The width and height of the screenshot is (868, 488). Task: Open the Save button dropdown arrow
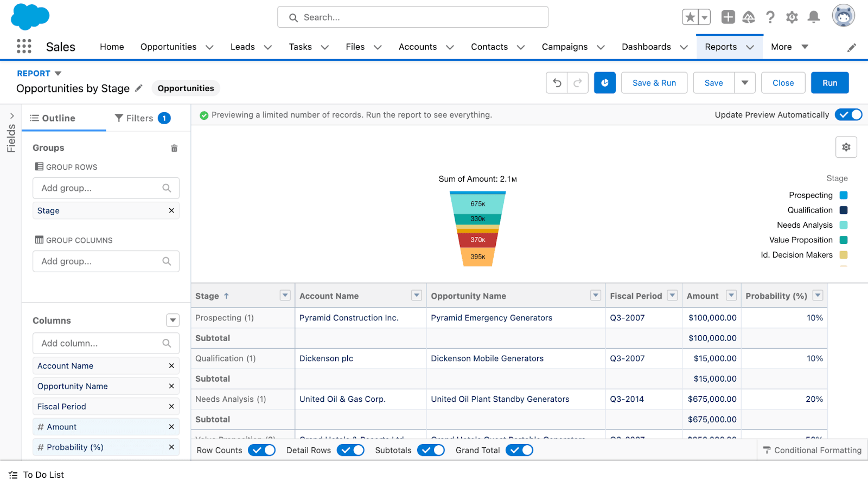(x=745, y=83)
